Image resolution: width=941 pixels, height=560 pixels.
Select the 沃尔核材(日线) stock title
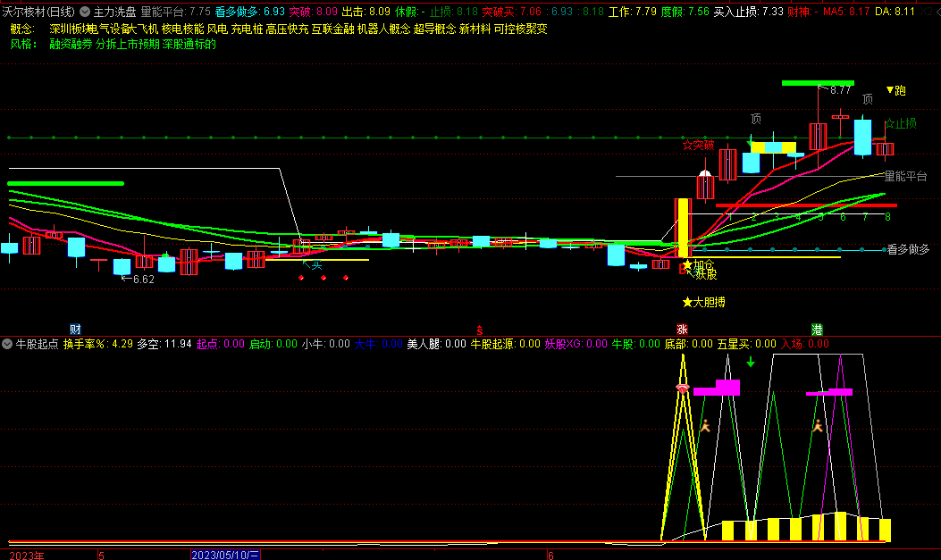38,12
